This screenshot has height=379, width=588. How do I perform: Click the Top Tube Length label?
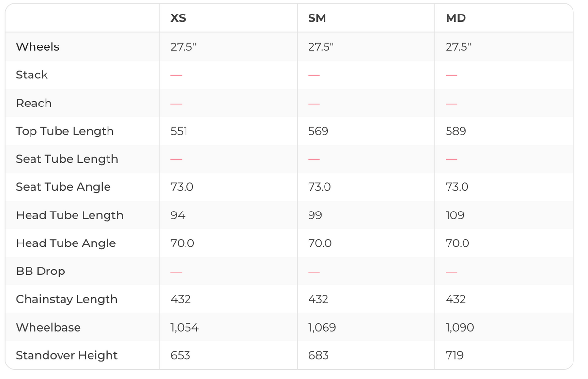coord(65,131)
